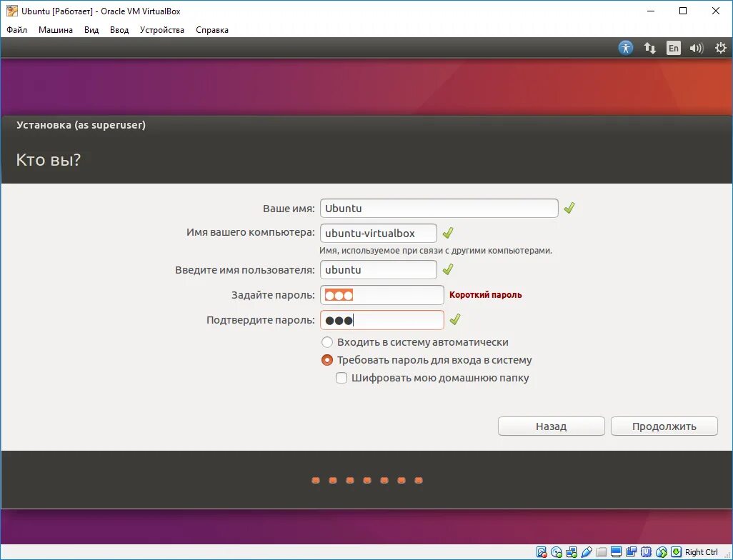The width and height of the screenshot is (733, 560).
Task: Click the Right Ctrl host key label
Action: pos(702,552)
